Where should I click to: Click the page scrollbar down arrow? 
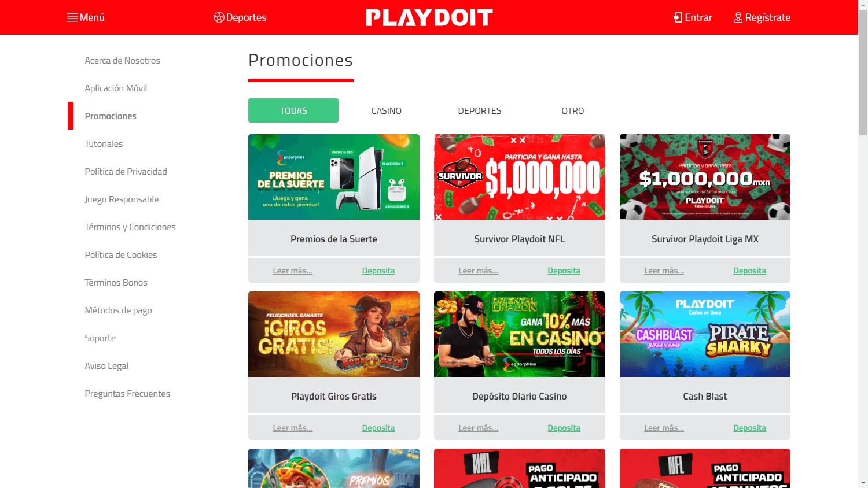point(863,483)
